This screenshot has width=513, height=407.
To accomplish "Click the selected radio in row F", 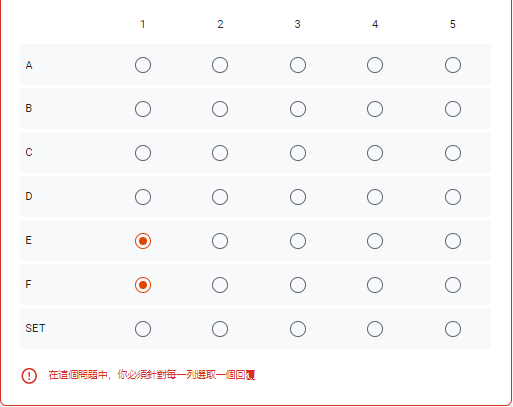I will [143, 285].
